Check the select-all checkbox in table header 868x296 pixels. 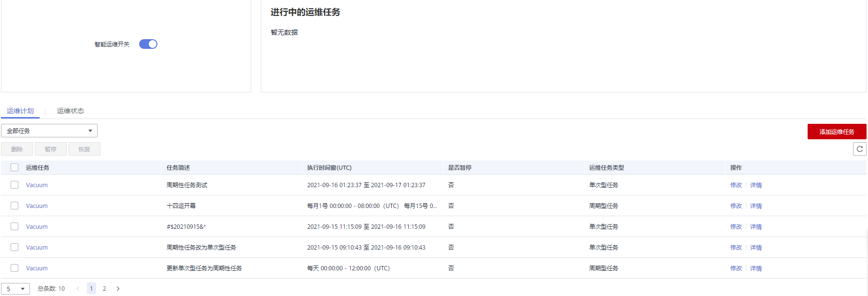point(14,167)
